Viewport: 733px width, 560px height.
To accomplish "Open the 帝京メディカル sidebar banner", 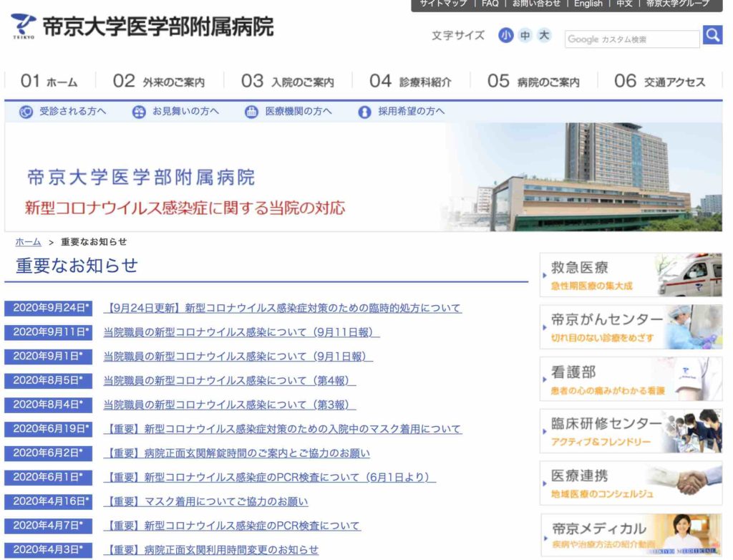I will coord(631,535).
